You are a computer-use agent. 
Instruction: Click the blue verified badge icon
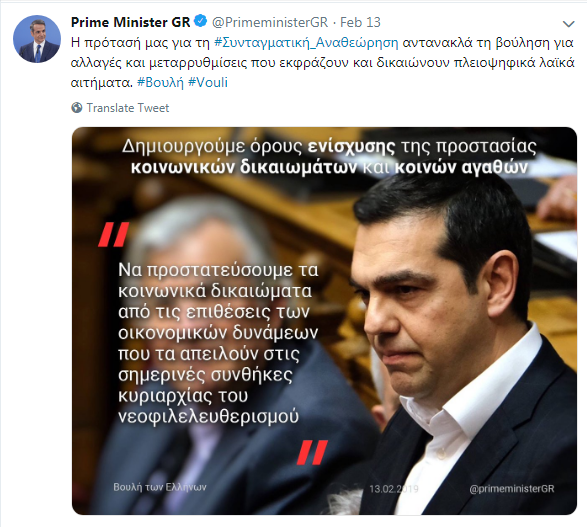[201, 21]
